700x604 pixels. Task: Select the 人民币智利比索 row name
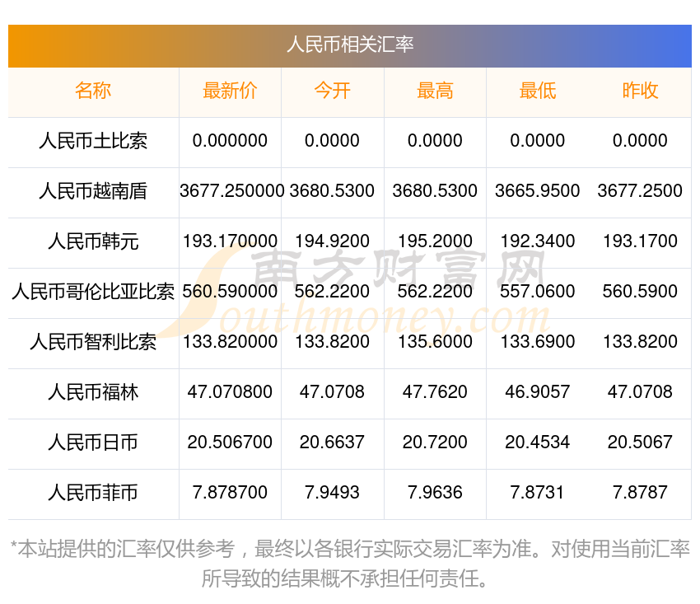point(93,342)
